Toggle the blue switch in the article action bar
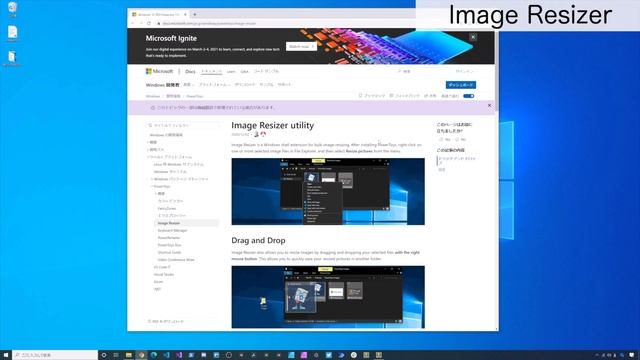Image resolution: width=640 pixels, height=360 pixels. 469,96
